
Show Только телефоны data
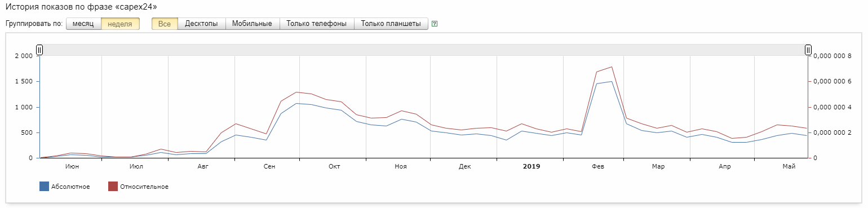click(317, 24)
